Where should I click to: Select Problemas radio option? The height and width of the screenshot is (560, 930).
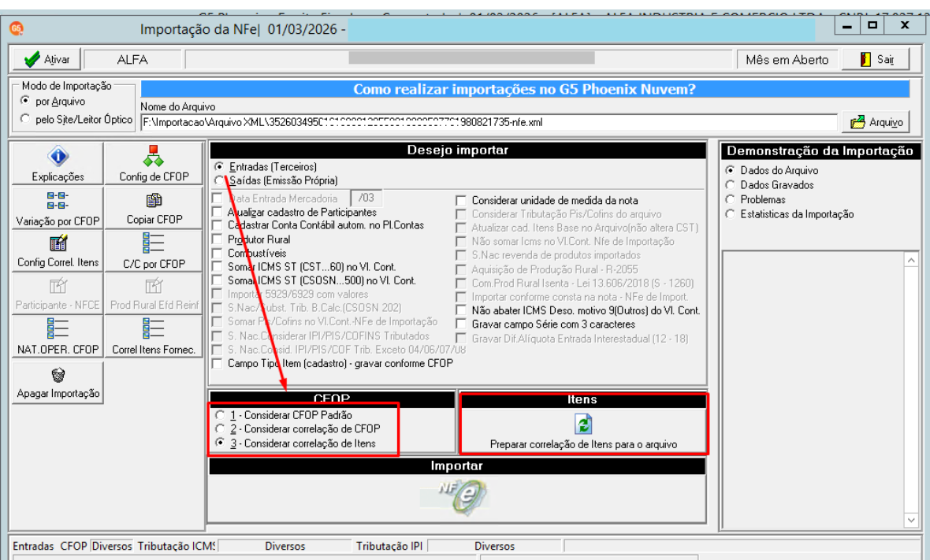point(730,199)
